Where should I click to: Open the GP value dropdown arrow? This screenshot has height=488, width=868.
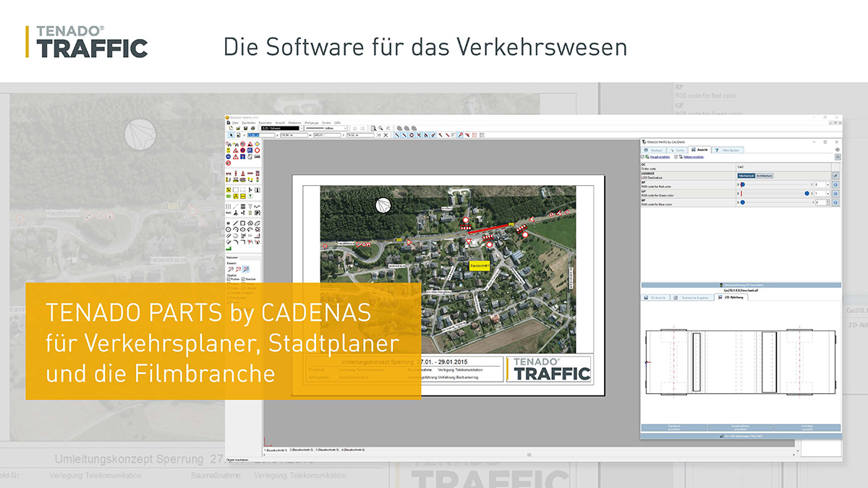pyautogui.click(x=827, y=194)
